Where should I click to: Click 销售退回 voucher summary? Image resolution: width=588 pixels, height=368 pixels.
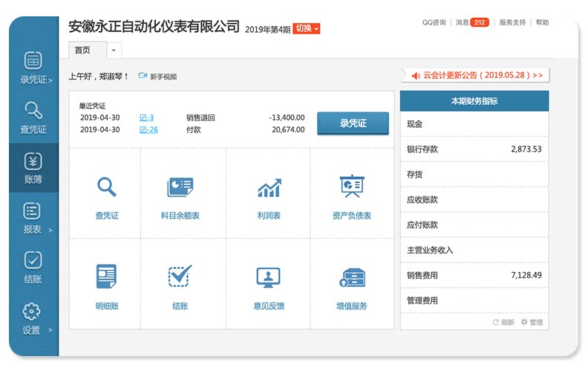pos(200,117)
